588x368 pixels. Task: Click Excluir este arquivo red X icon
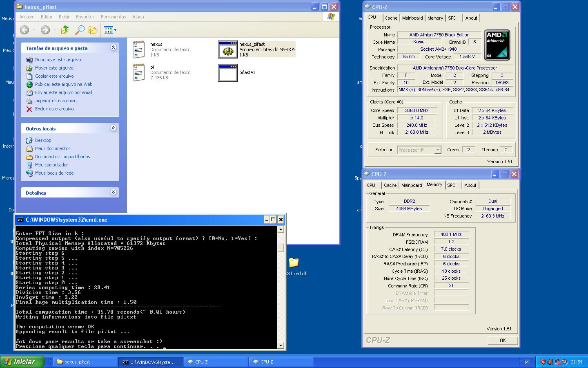(29, 109)
